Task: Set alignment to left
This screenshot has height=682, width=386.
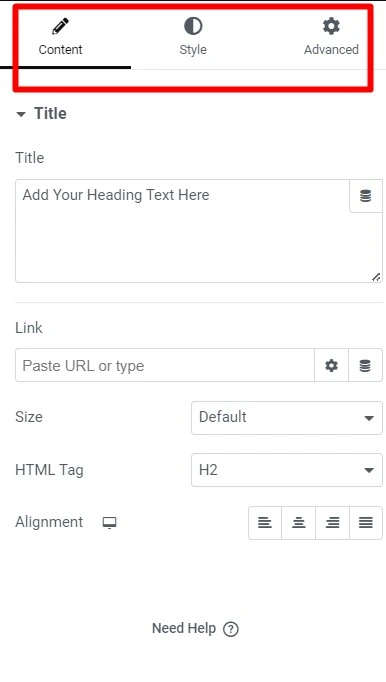Action: pos(265,522)
